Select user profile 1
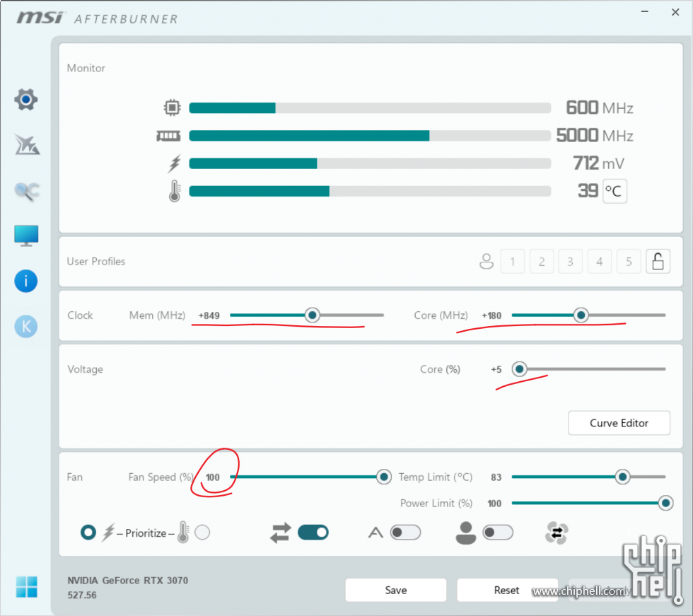 pyautogui.click(x=512, y=262)
